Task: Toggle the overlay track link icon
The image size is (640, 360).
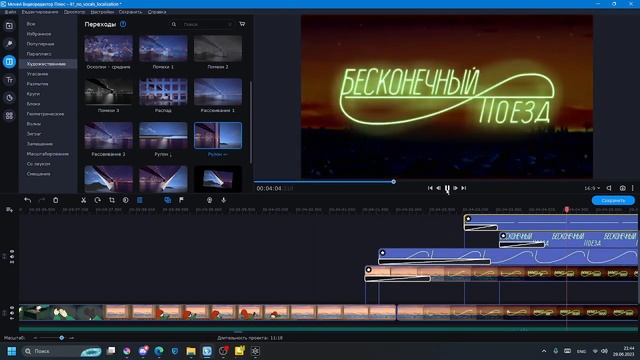Action: (12, 261)
